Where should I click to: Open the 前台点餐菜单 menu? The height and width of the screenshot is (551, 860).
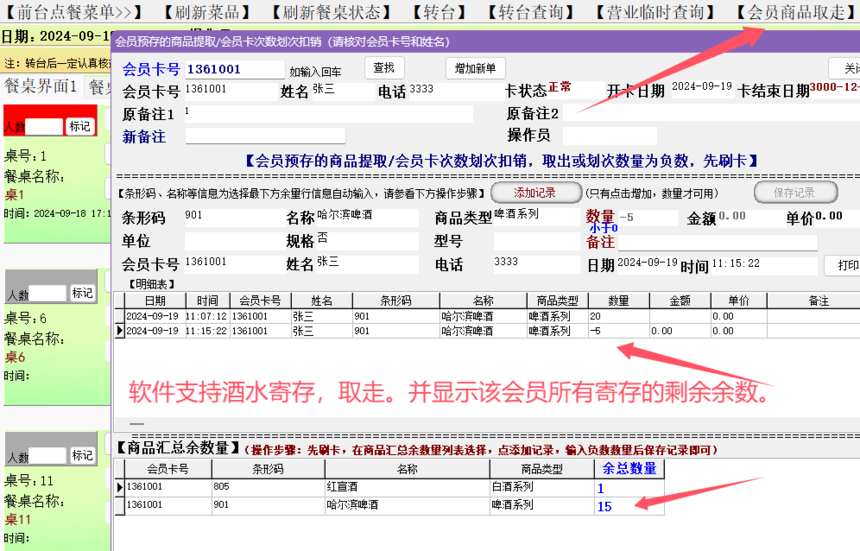69,12
